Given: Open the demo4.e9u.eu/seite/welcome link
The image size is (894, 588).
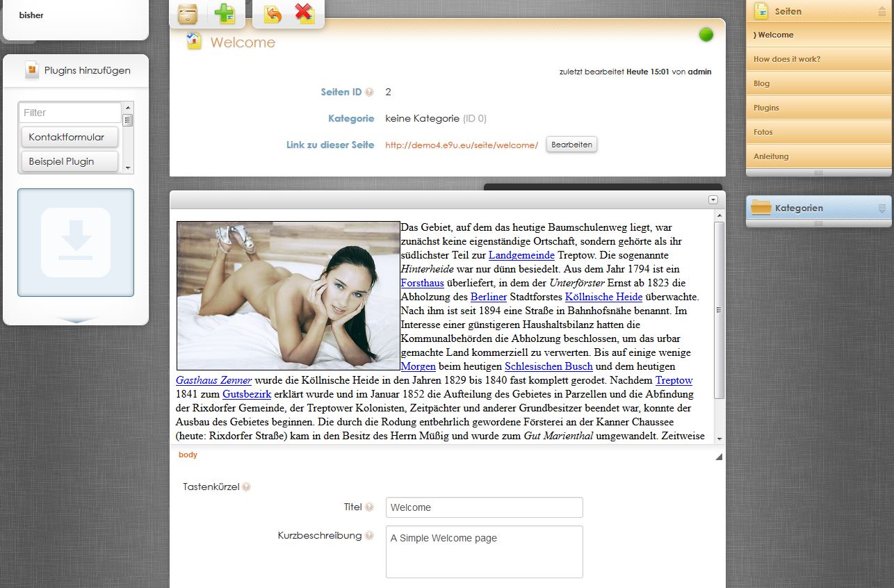Looking at the screenshot, I should click(462, 145).
